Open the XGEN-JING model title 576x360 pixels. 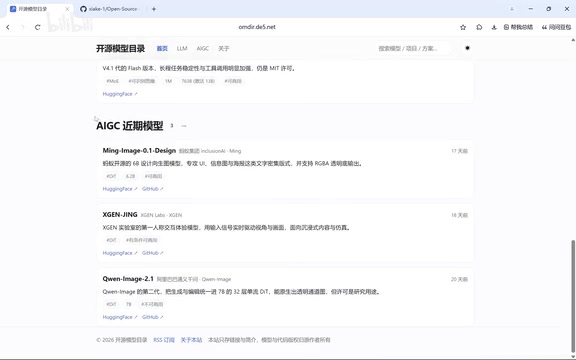point(120,215)
